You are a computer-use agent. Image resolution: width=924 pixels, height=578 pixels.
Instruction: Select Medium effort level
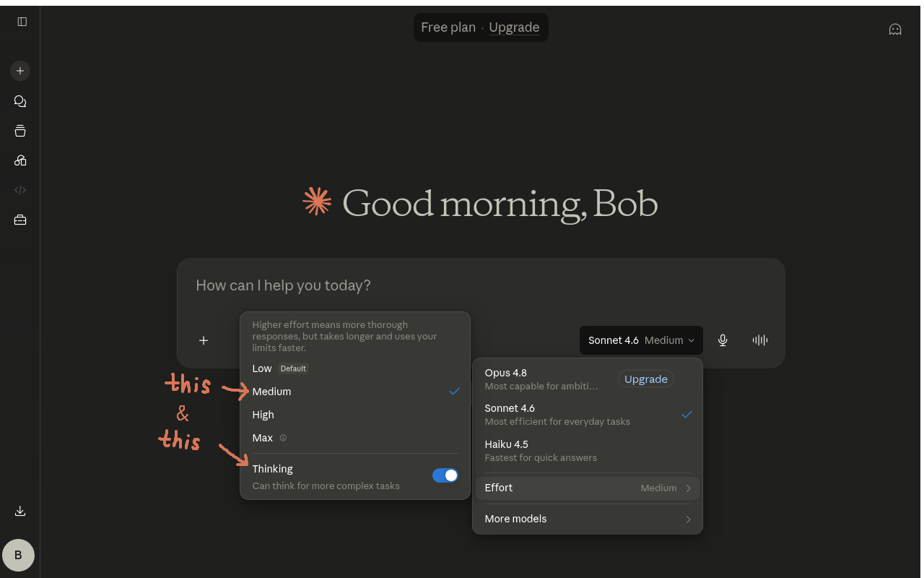point(355,392)
